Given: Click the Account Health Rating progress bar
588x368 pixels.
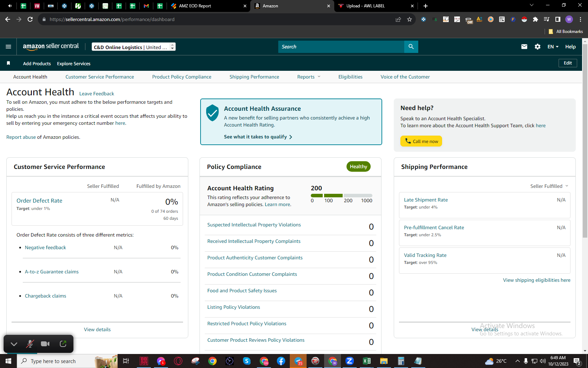Looking at the screenshot, I should tap(341, 196).
